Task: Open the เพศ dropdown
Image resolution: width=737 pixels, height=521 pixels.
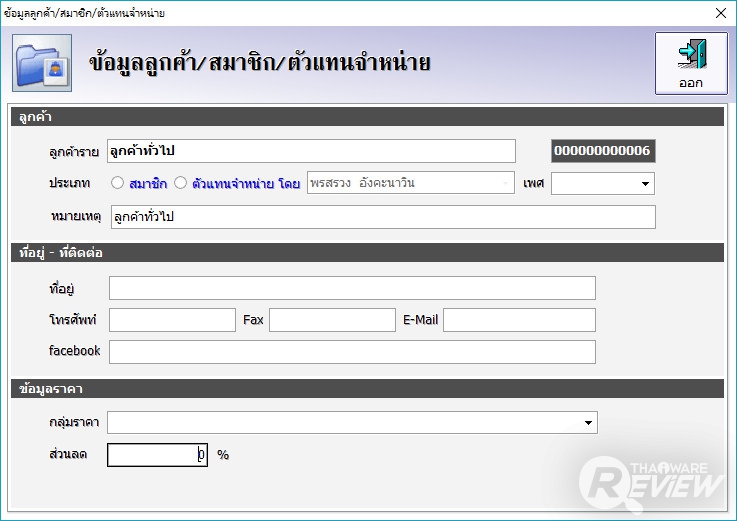Action: 603,183
